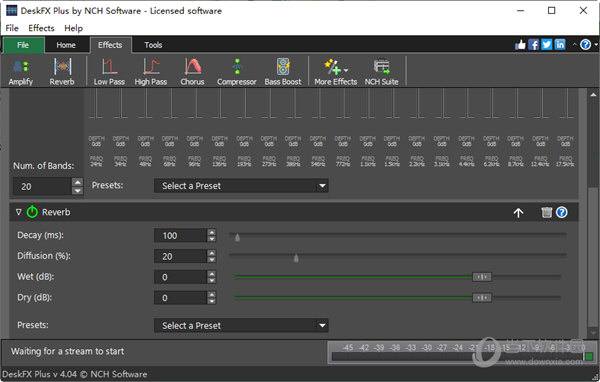This screenshot has height=382, width=600.
Task: Maximize the DeskFX window
Action: pos(551,11)
